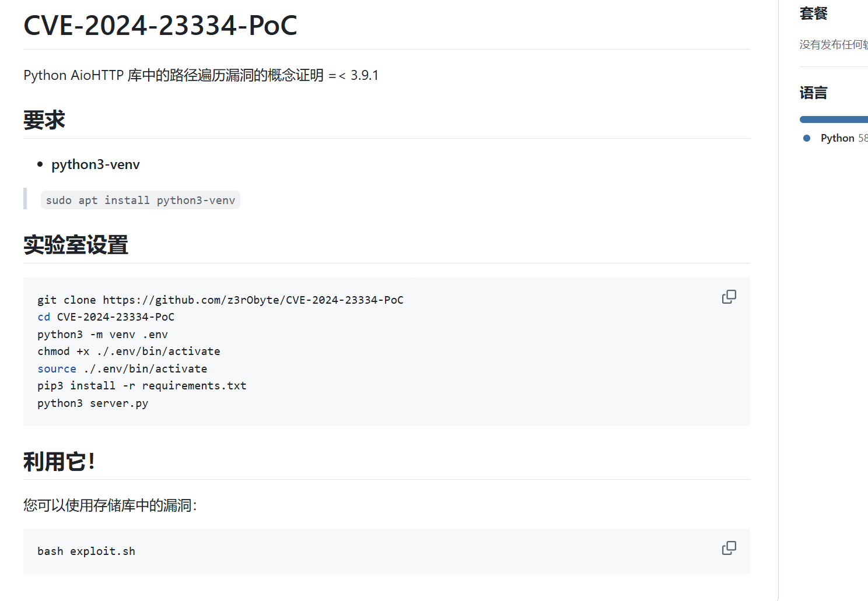The image size is (868, 601).
Task: Click the python3-venv bullet item
Action: [x=96, y=164]
